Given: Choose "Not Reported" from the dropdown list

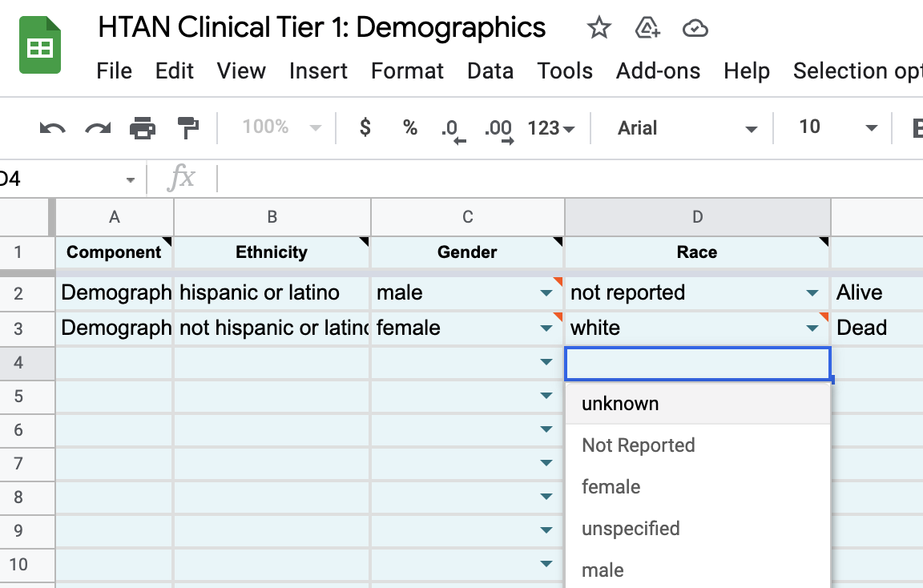Looking at the screenshot, I should pyautogui.click(x=638, y=445).
